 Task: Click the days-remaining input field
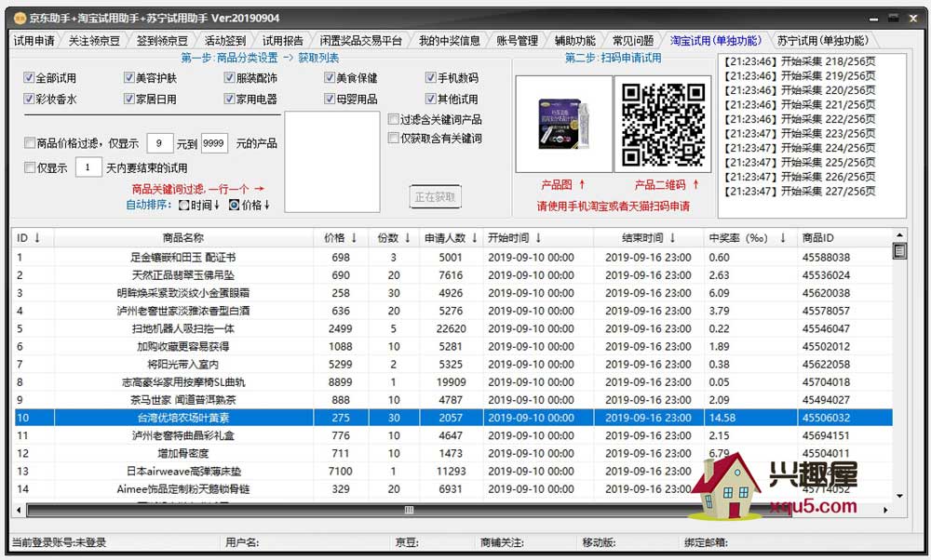click(x=88, y=167)
